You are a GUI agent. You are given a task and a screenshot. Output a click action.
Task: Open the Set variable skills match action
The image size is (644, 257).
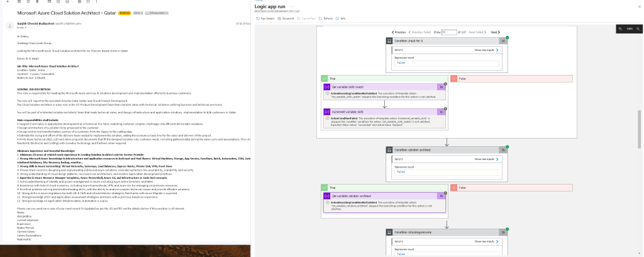[384, 87]
